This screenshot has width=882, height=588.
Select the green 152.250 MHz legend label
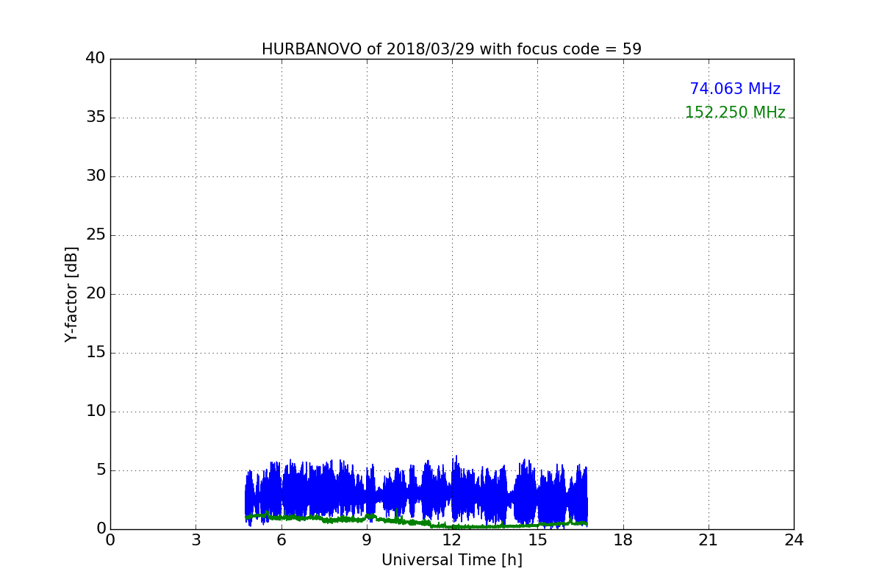click(x=735, y=112)
